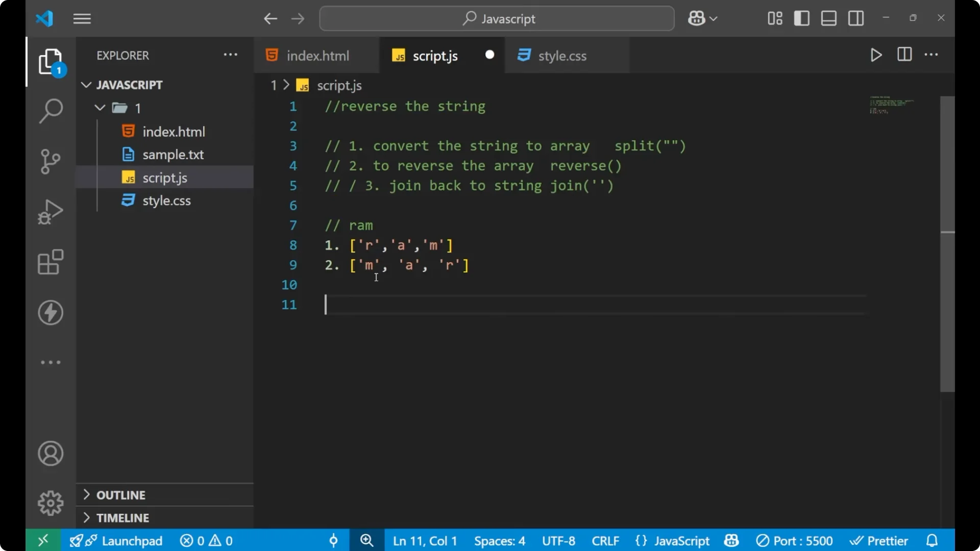Toggle the secondary sidebar visibility
The height and width of the screenshot is (551, 980).
855,18
